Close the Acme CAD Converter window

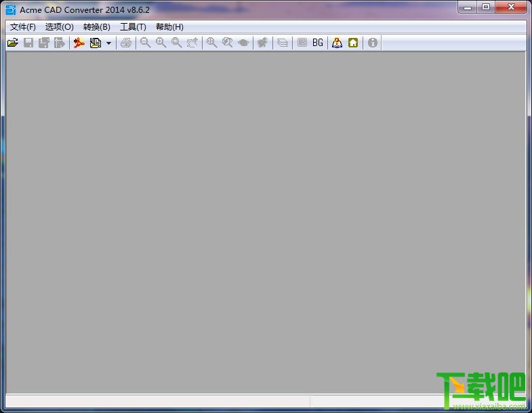511,7
